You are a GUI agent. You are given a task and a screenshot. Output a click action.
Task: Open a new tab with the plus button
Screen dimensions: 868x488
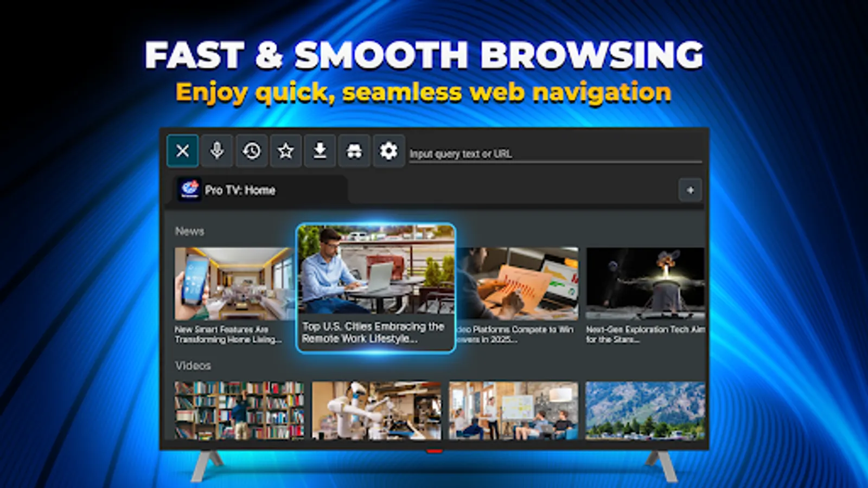point(690,190)
